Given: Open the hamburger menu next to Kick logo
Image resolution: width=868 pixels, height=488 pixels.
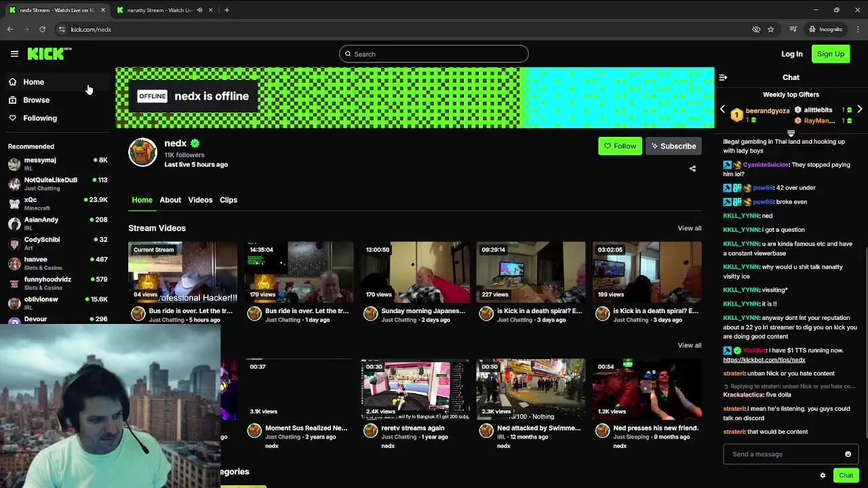Looking at the screenshot, I should (x=14, y=54).
